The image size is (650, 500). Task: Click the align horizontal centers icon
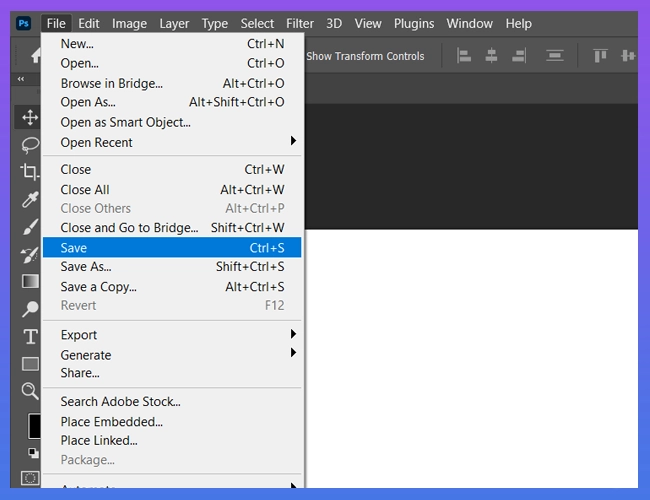pyautogui.click(x=491, y=56)
